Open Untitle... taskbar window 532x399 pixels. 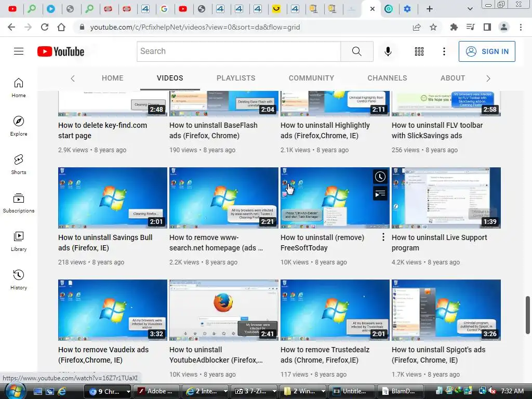coord(352,391)
